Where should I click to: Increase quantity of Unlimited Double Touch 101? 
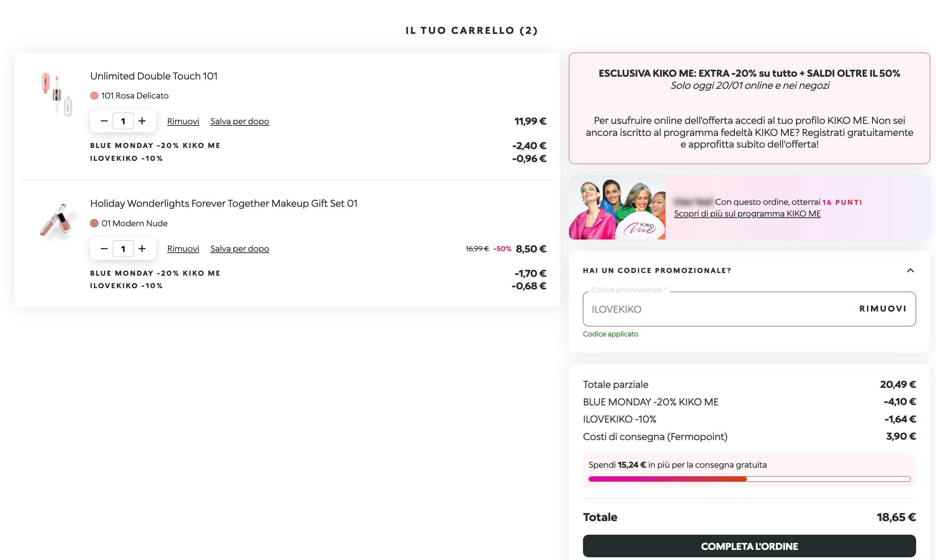click(x=142, y=121)
